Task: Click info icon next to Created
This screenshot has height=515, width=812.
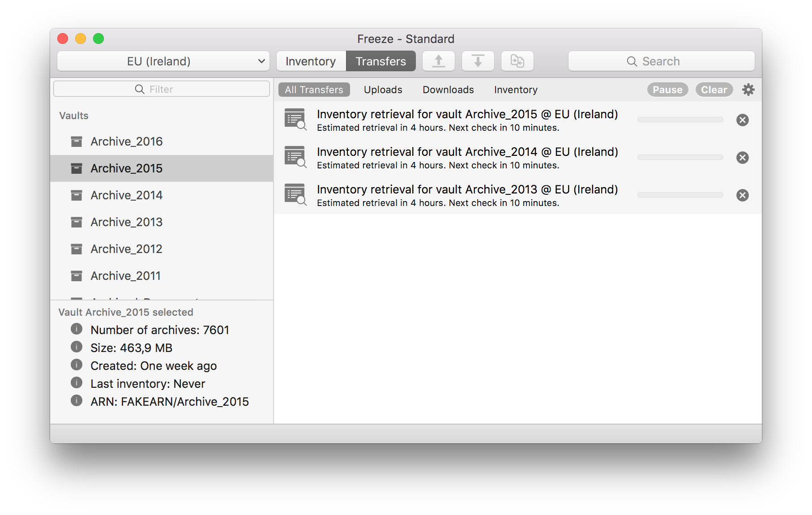Action: [x=77, y=365]
